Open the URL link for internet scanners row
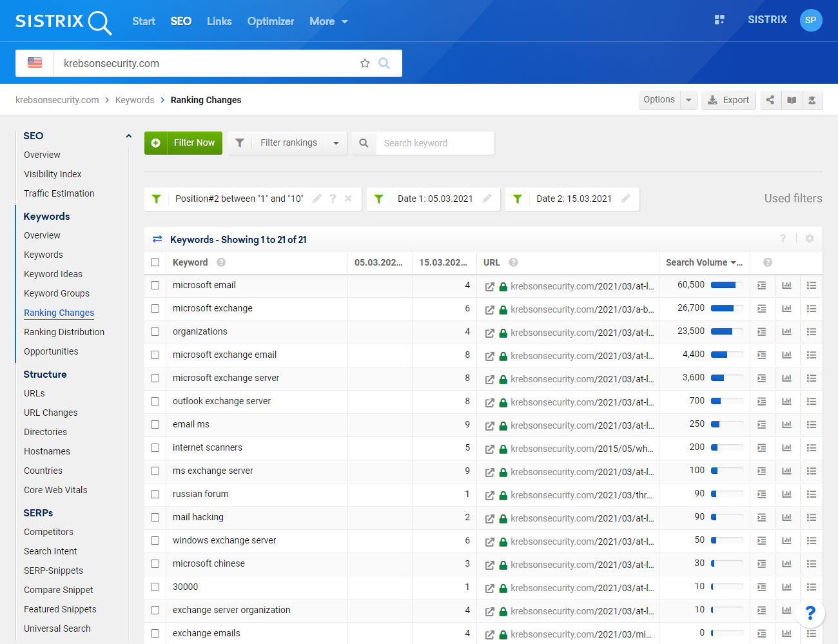Viewport: 838px width, 644px height. [x=582, y=449]
